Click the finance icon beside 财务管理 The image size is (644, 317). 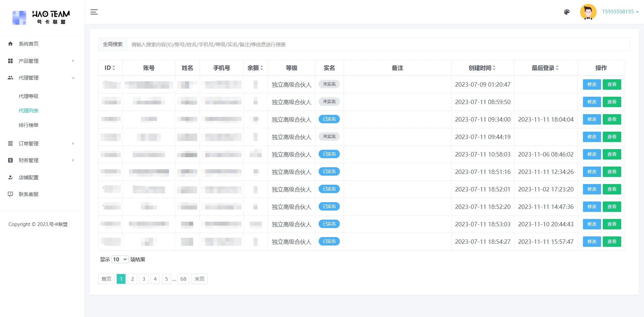point(10,160)
